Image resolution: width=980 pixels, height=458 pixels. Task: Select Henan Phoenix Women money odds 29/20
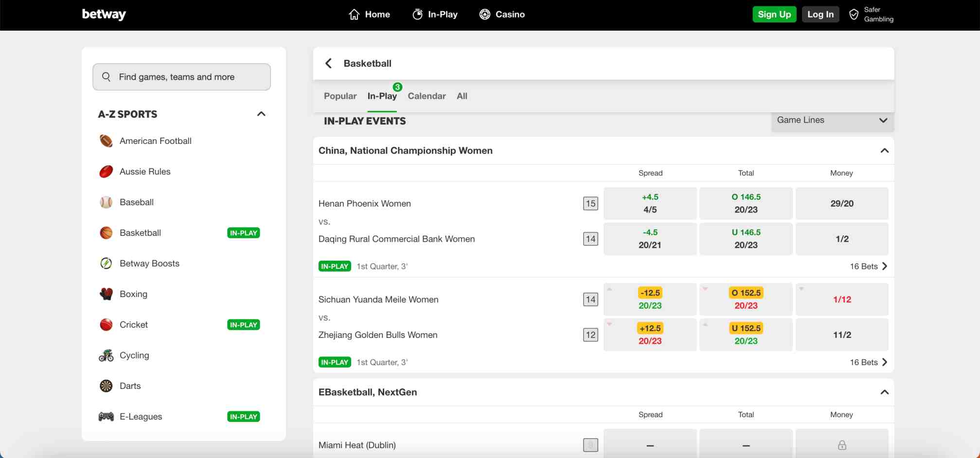(x=841, y=204)
